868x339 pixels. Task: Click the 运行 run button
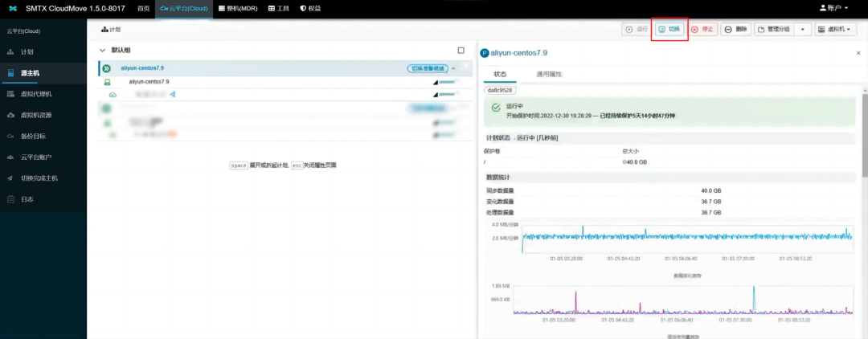tap(636, 29)
